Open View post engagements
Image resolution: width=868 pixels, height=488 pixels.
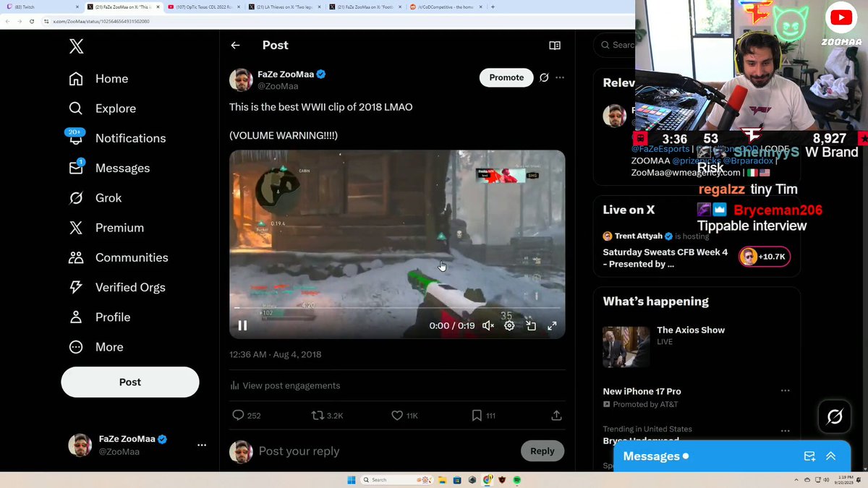[285, 385]
